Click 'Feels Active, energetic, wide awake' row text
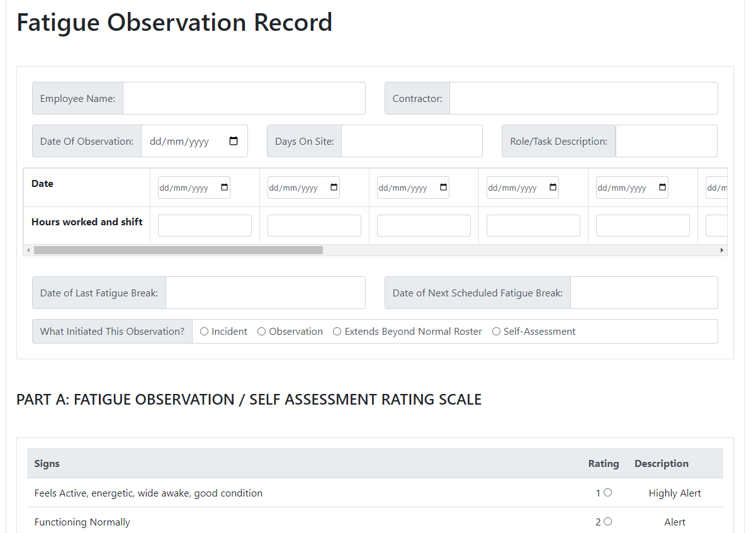Image resolution: width=756 pixels, height=533 pixels. point(149,493)
